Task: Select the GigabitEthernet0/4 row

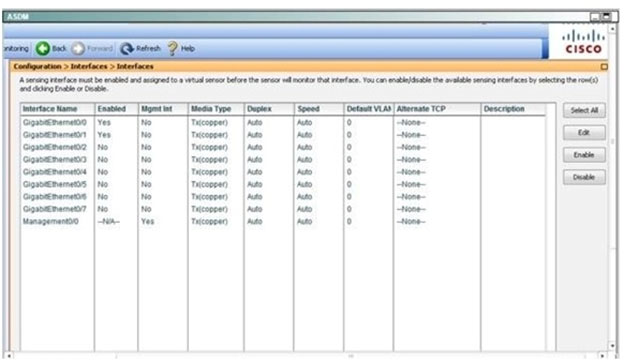Action: coord(283,172)
